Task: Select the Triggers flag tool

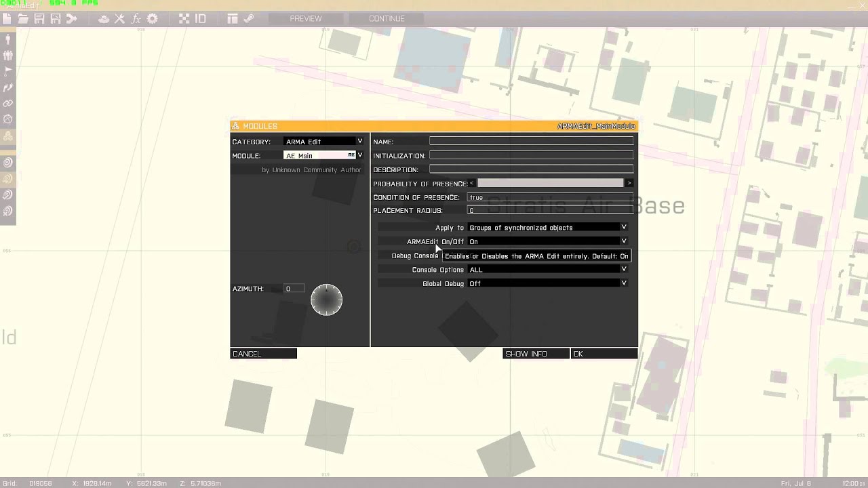Action: pyautogui.click(x=8, y=72)
